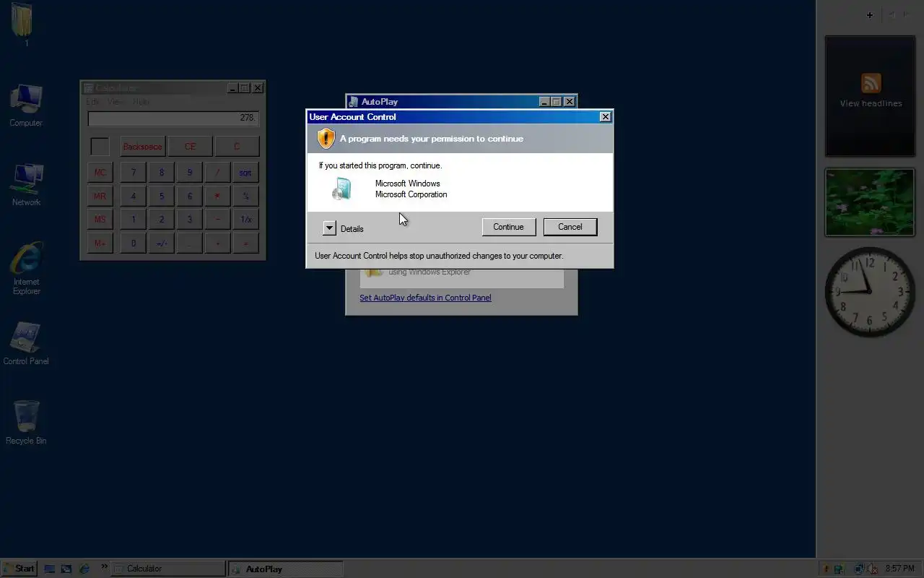The height and width of the screenshot is (578, 924).
Task: Click Switch between windows quick launch icon
Action: [66, 569]
